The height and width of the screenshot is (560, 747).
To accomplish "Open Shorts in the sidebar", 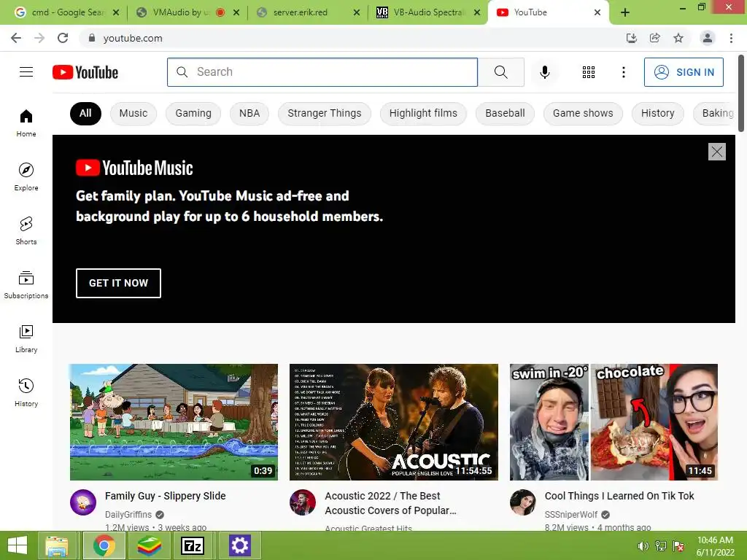I will pyautogui.click(x=26, y=230).
